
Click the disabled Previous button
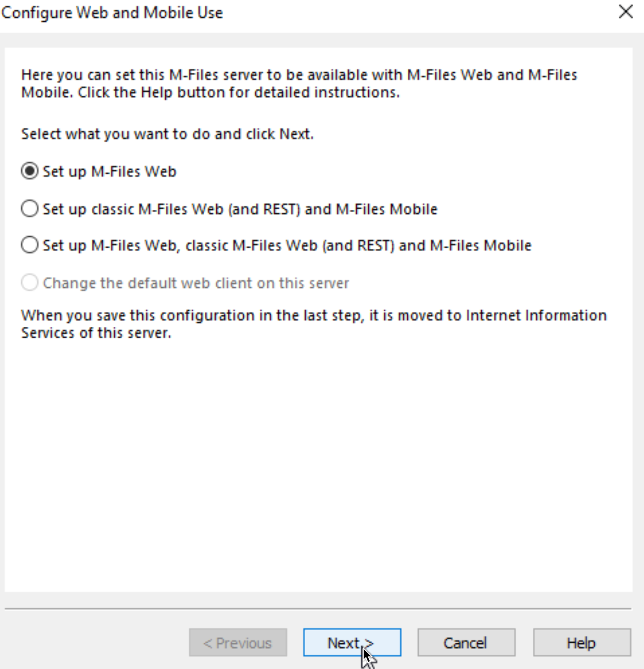click(x=238, y=642)
